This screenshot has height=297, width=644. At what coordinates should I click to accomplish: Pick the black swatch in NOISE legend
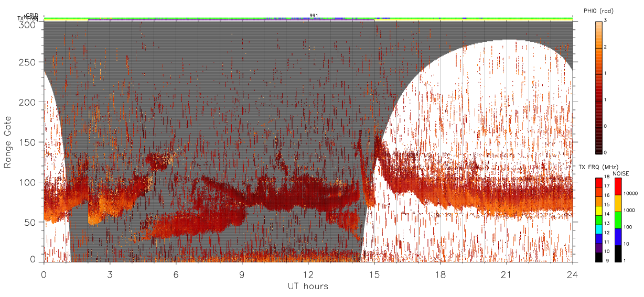click(618, 254)
